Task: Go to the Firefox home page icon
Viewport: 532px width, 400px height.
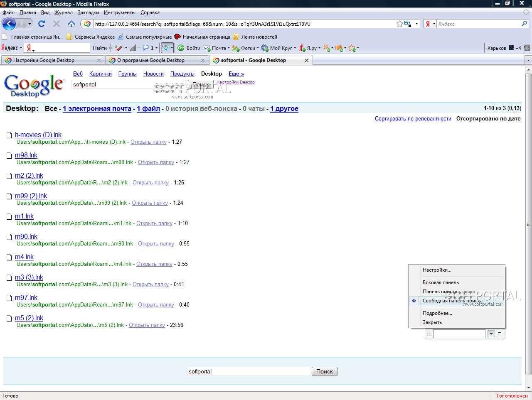Action: pos(71,24)
